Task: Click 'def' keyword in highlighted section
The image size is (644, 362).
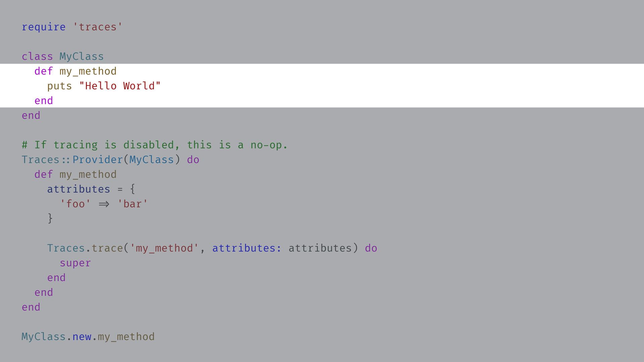Action: (x=44, y=71)
